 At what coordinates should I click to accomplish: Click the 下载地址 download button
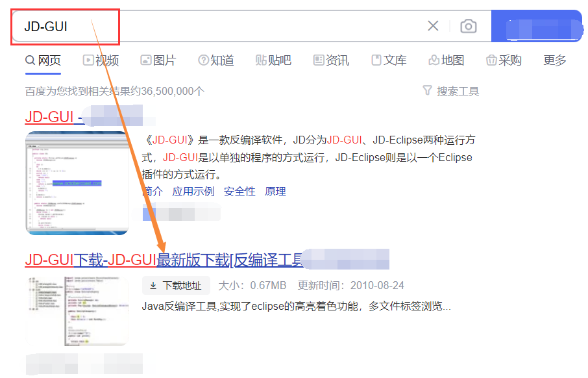pyautogui.click(x=176, y=286)
